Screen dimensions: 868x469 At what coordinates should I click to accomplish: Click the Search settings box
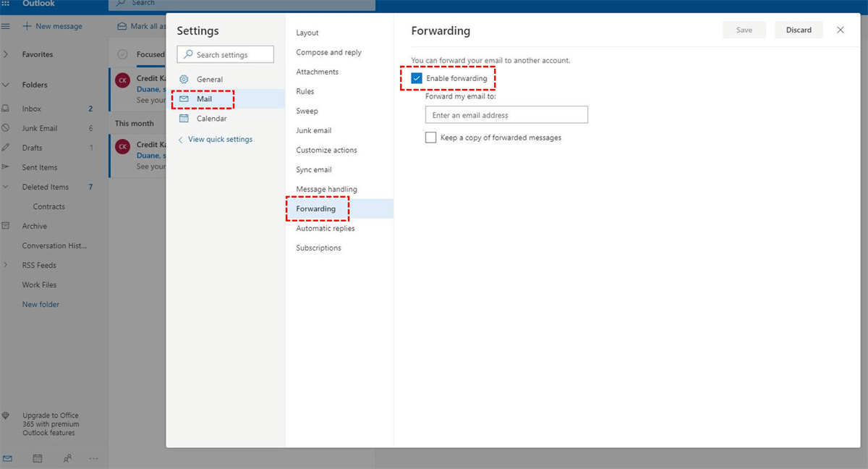(x=226, y=54)
